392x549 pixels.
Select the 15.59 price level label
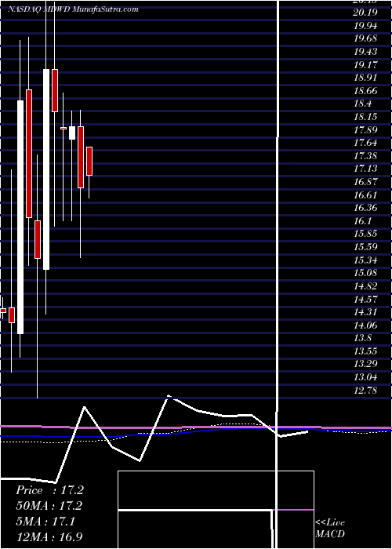pos(366,247)
